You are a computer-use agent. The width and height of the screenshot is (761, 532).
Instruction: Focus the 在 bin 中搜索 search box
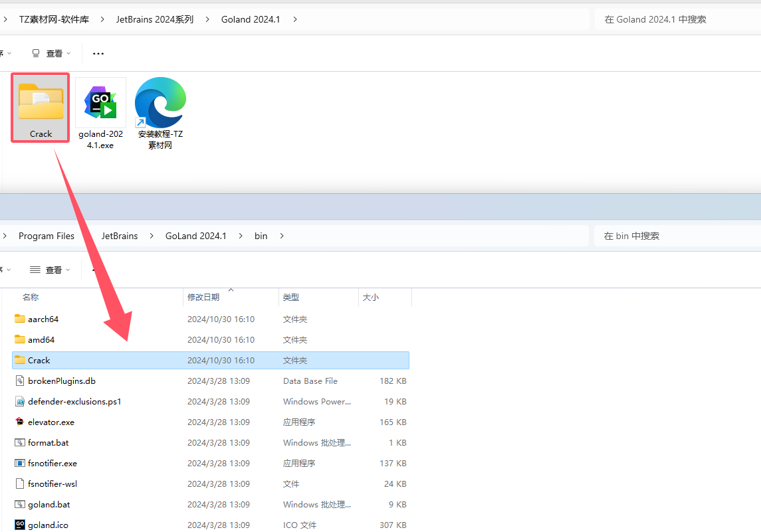[x=677, y=236]
